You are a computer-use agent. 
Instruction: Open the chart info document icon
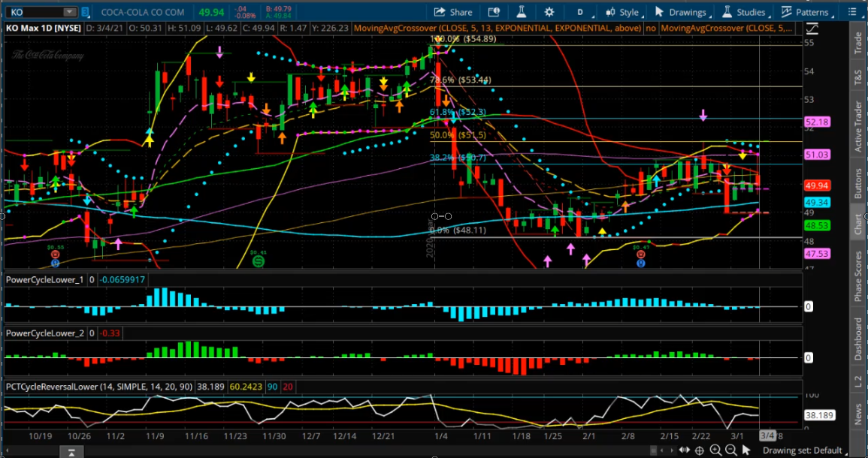click(494, 12)
